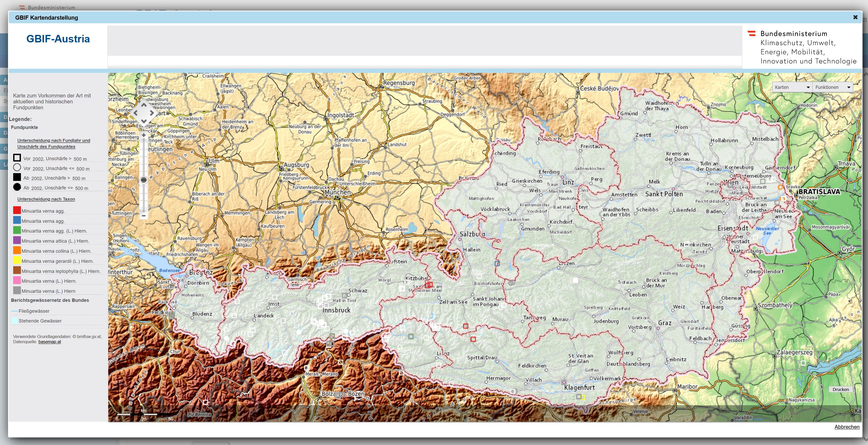The height and width of the screenshot is (445, 868).
Task: Open the Funktionen dropdown
Action: (833, 87)
